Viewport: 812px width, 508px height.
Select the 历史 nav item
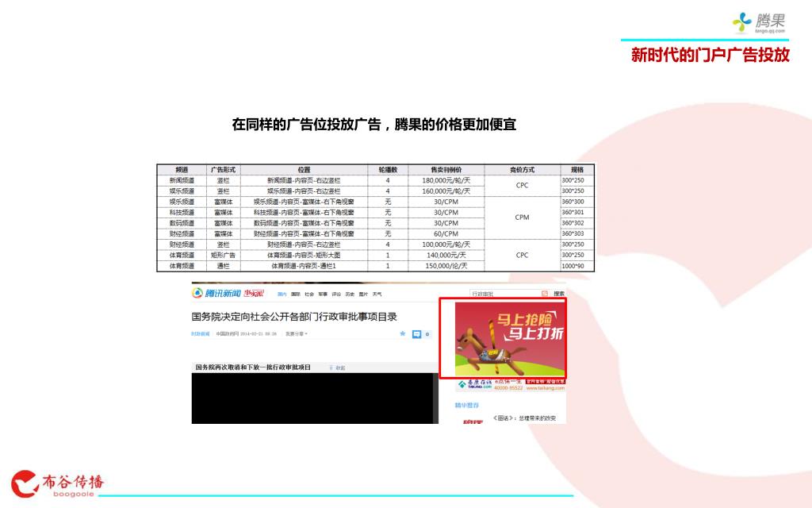pyautogui.click(x=350, y=294)
